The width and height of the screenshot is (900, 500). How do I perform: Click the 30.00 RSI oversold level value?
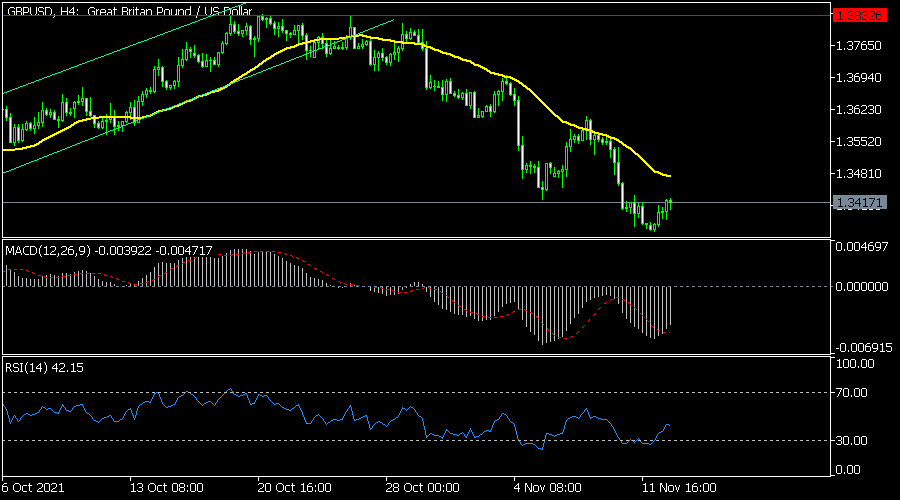tap(852, 441)
